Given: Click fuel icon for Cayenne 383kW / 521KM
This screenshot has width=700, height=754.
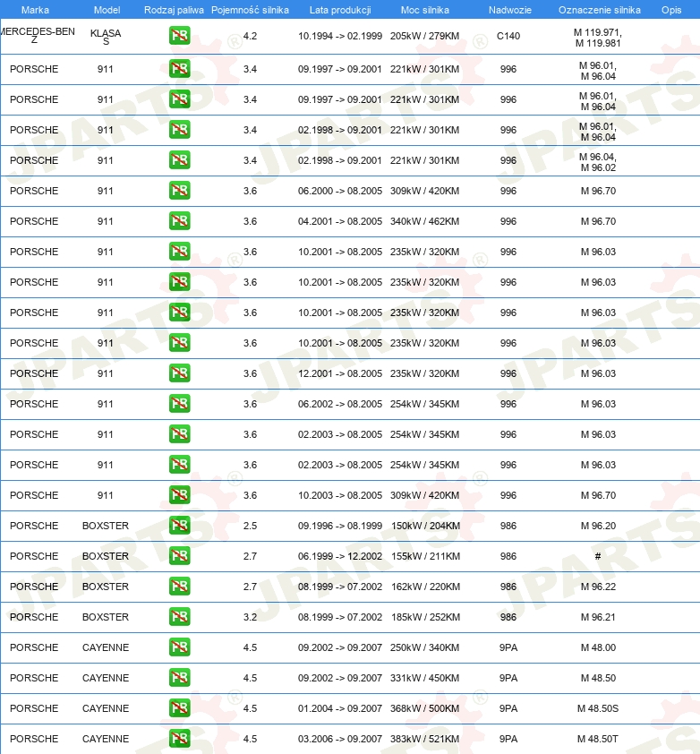Looking at the screenshot, I should pyautogui.click(x=179, y=739).
